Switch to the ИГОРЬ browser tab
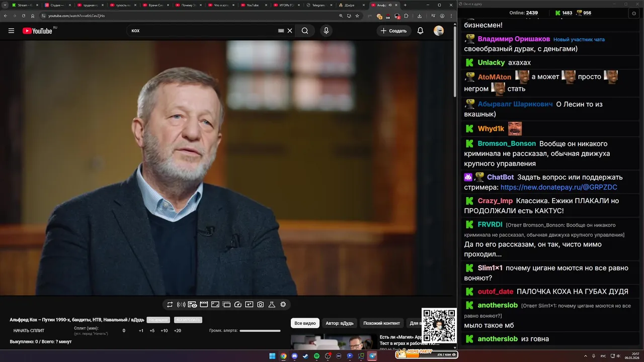The width and height of the screenshot is (644, 362). [x=287, y=5]
